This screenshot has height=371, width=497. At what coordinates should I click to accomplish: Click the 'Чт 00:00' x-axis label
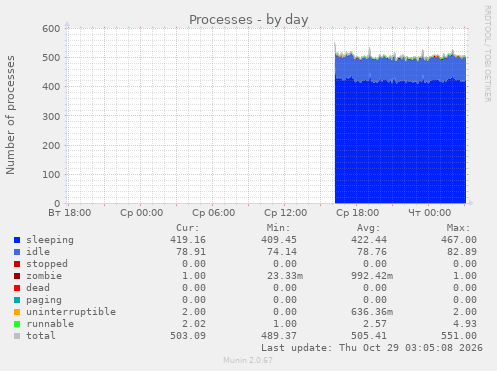pos(430,213)
